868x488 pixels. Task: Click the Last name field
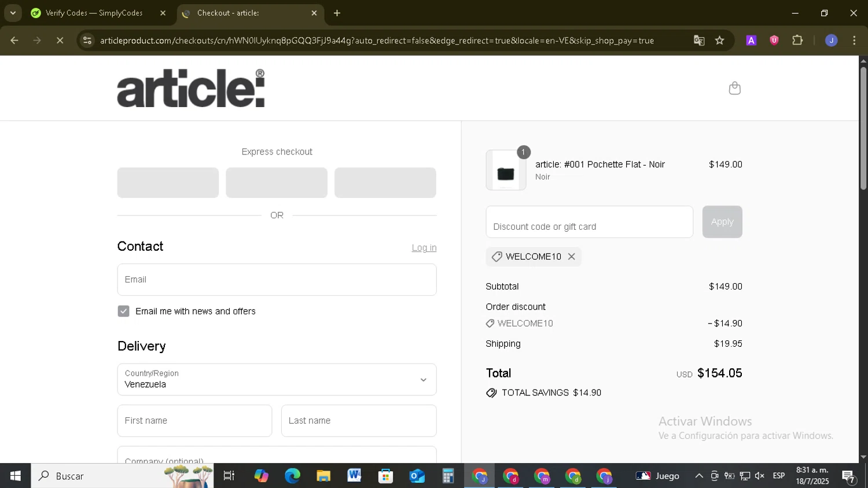coord(359,421)
